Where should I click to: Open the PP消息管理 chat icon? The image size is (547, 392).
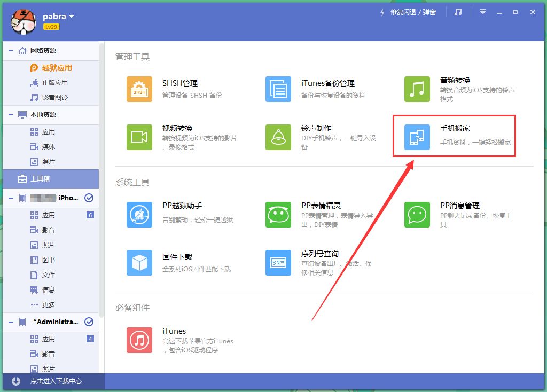click(x=417, y=215)
